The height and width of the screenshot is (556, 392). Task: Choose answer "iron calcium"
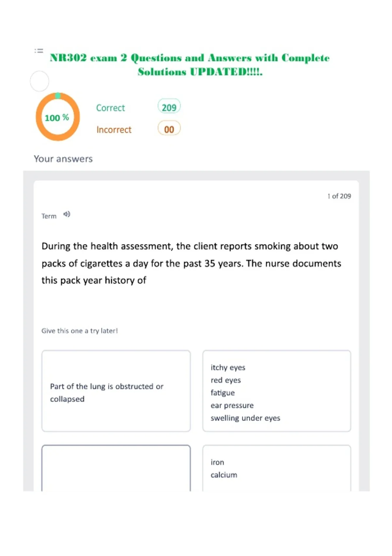[x=277, y=468]
